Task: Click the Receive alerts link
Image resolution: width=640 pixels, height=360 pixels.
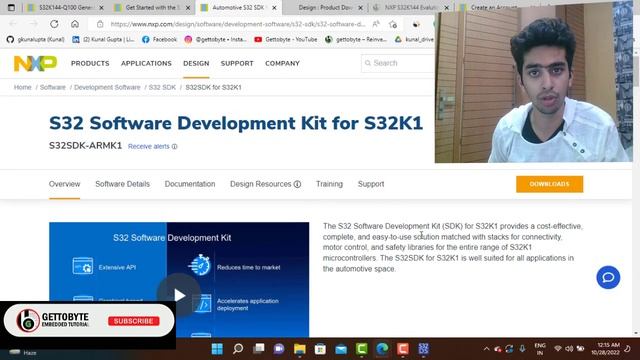Action: 149,147
